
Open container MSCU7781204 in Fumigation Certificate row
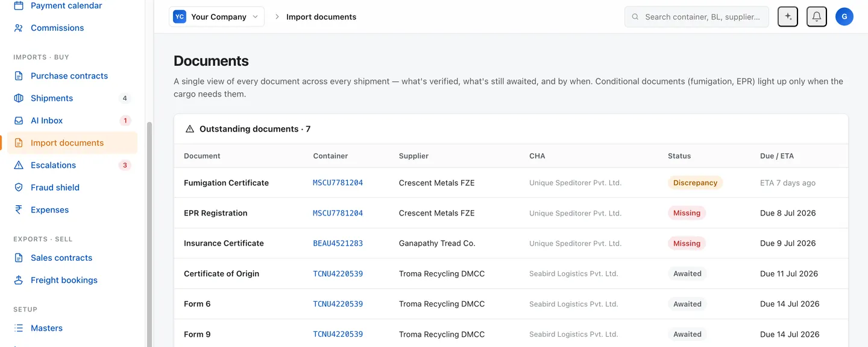point(338,183)
